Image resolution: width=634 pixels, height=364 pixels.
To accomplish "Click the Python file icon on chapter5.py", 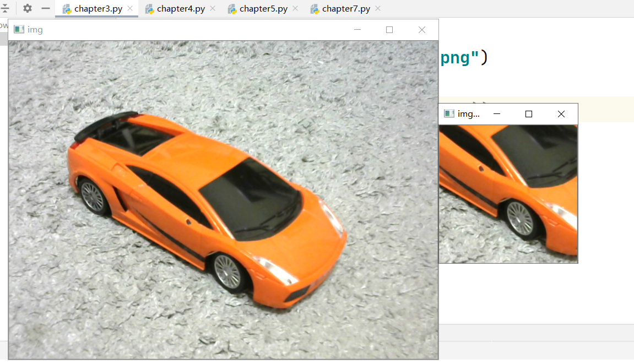I will pos(232,9).
